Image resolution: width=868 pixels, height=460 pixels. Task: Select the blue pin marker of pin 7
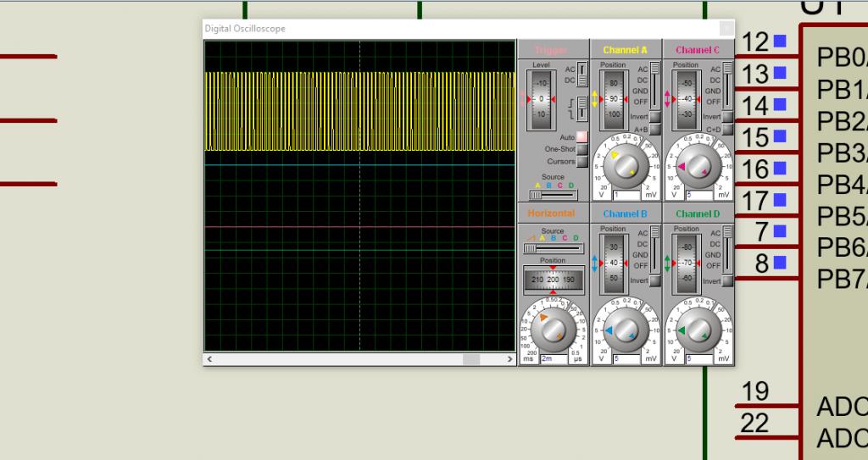coord(780,230)
